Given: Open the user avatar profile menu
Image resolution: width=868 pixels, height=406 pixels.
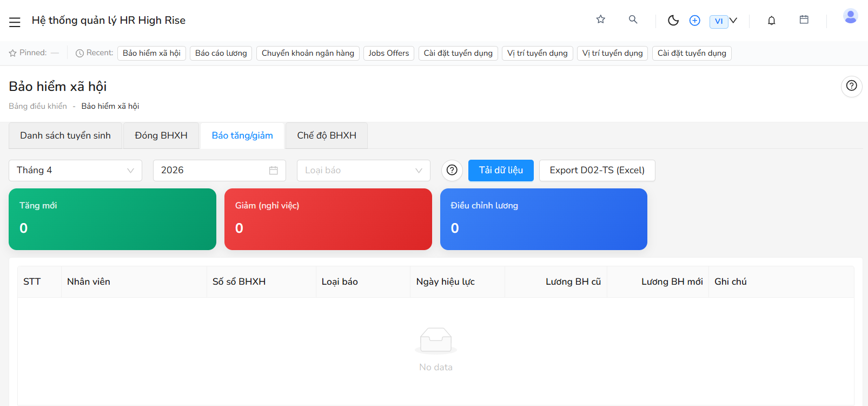Looking at the screenshot, I should pyautogui.click(x=851, y=16).
